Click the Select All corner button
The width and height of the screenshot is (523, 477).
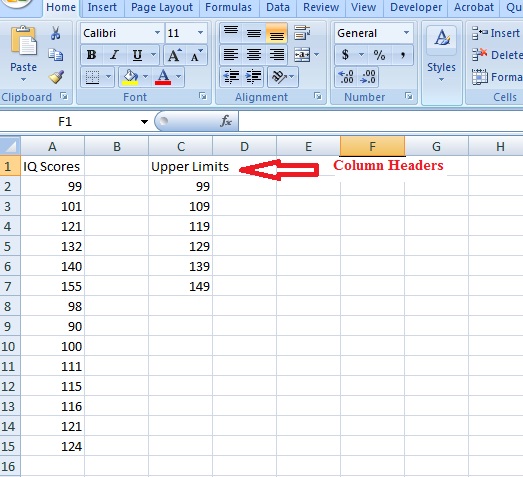coord(10,146)
